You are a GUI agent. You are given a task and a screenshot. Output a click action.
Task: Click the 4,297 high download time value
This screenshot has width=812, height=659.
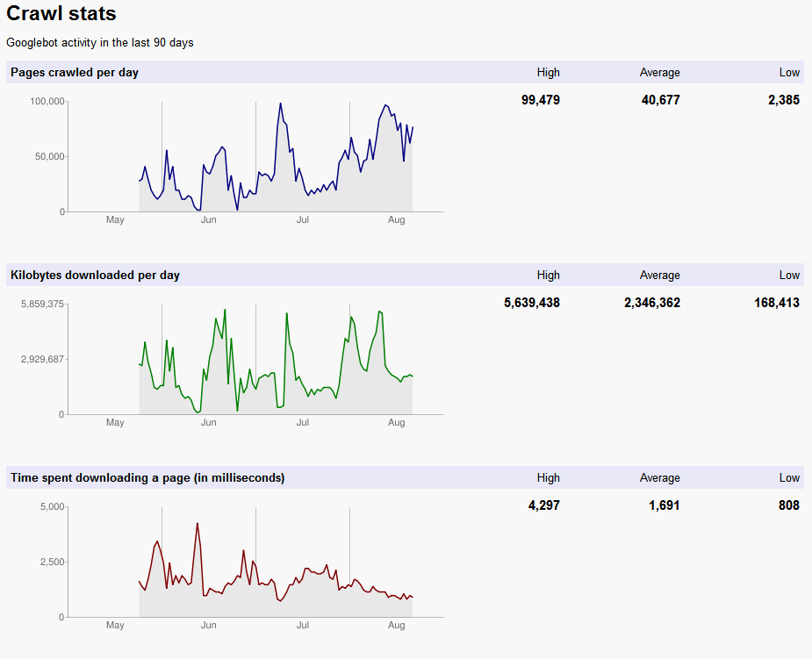pyautogui.click(x=543, y=505)
